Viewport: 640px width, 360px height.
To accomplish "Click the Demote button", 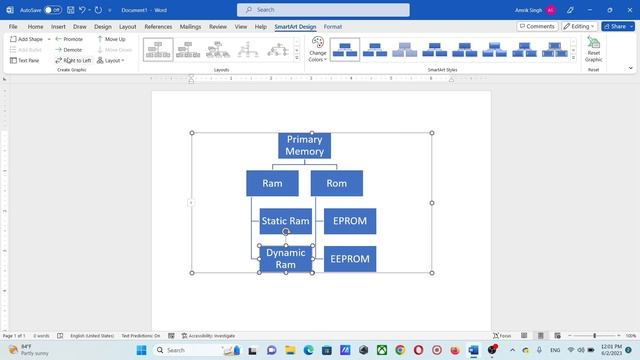I will pos(69,50).
